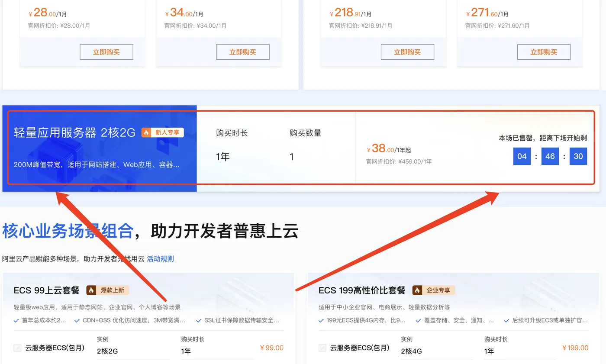This screenshot has height=364, width=606.
Task: Click the 轻量应用服务器 2核2G title
Action: pos(74,132)
